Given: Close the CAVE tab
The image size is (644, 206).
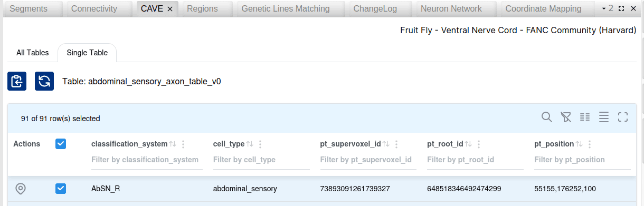Looking at the screenshot, I should pyautogui.click(x=170, y=9).
